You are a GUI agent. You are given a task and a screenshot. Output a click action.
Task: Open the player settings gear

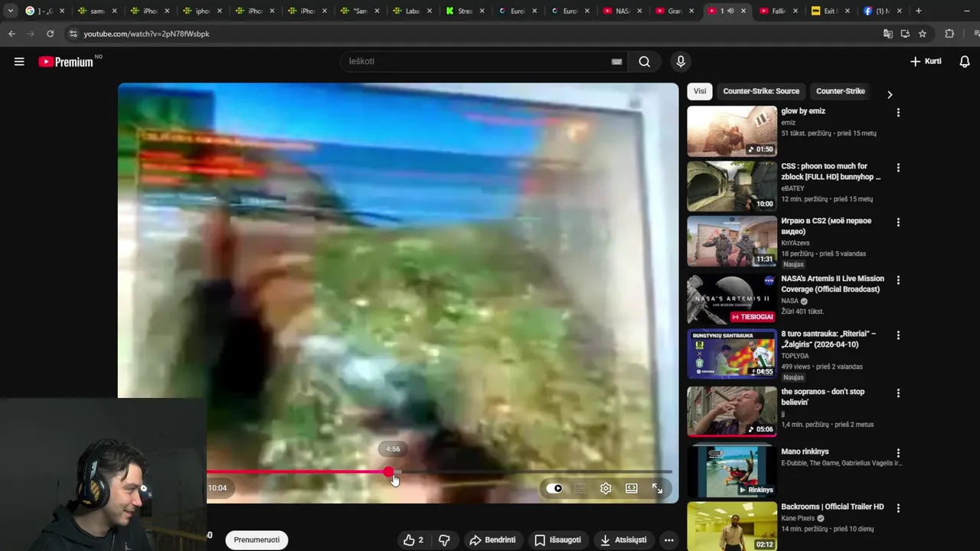point(606,488)
